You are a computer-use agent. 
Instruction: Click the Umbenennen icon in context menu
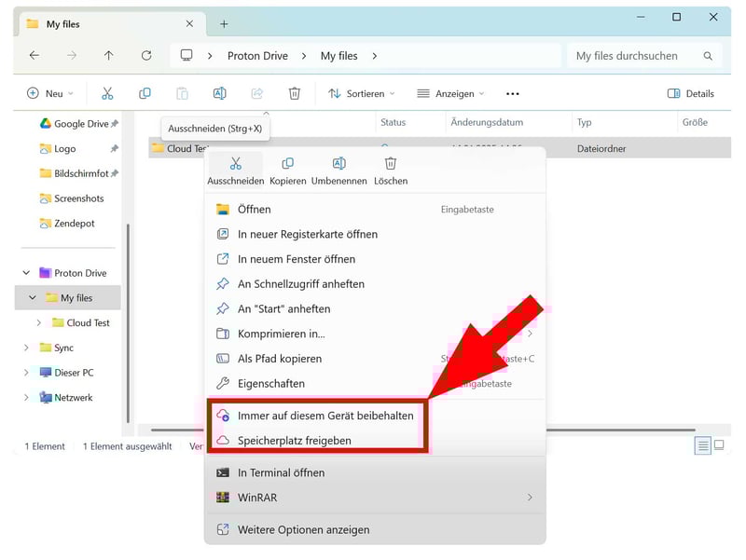click(x=338, y=164)
